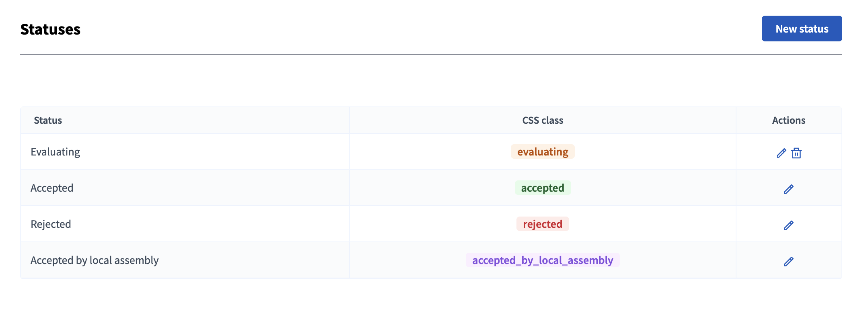The width and height of the screenshot is (868, 319).
Task: Click the Actions column header
Action: coord(788,121)
